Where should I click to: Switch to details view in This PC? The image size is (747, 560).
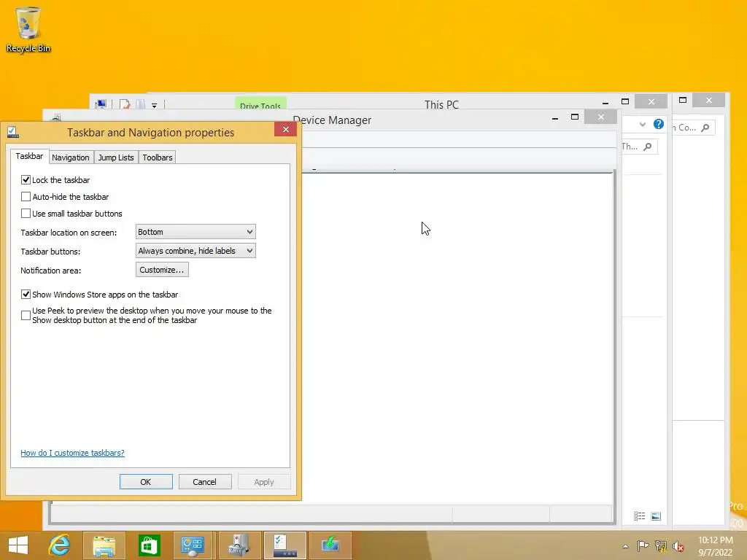639,516
